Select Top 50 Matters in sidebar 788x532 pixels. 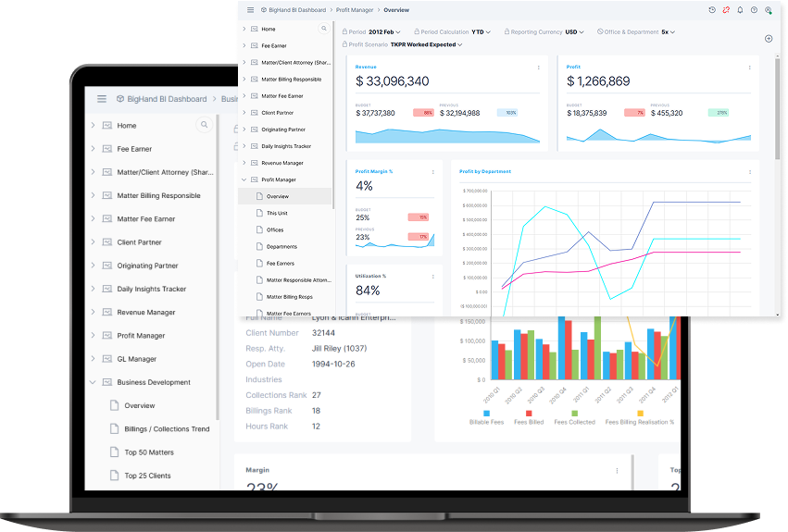tap(148, 452)
